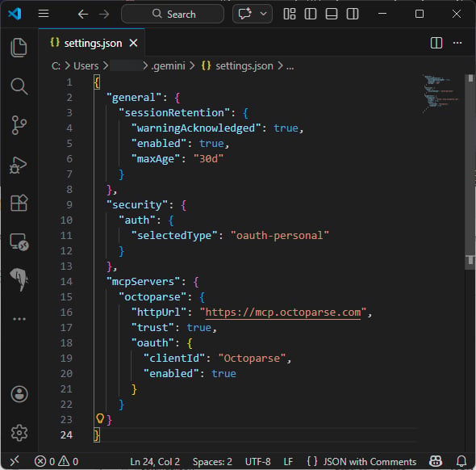
Task: Open notifications bell icon
Action: point(461,461)
